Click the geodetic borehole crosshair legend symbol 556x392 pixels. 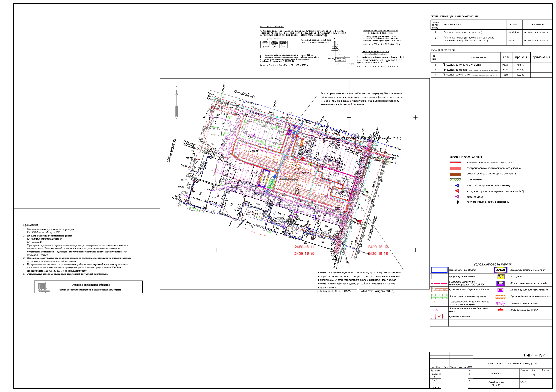[x=457, y=202]
